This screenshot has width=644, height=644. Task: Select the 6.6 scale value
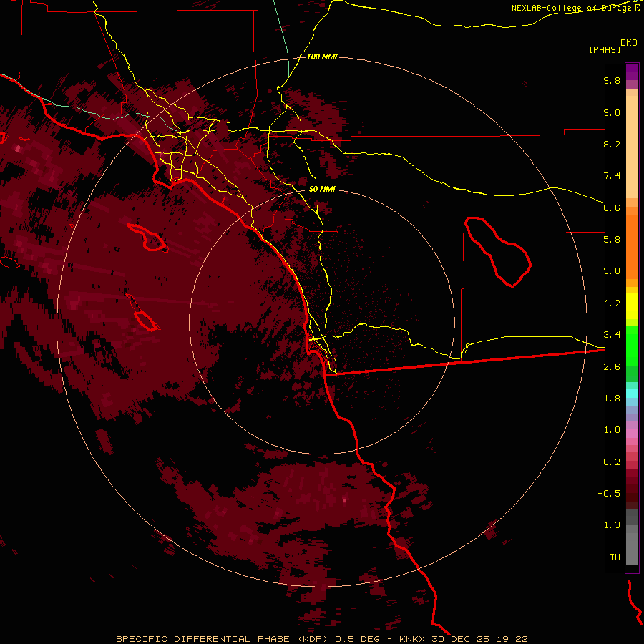point(612,208)
